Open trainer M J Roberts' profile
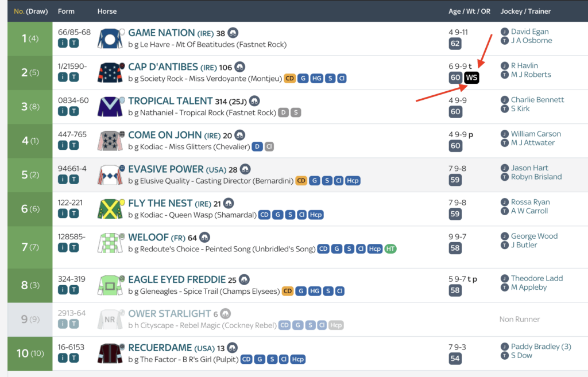This screenshot has height=377, width=588. 531,75
